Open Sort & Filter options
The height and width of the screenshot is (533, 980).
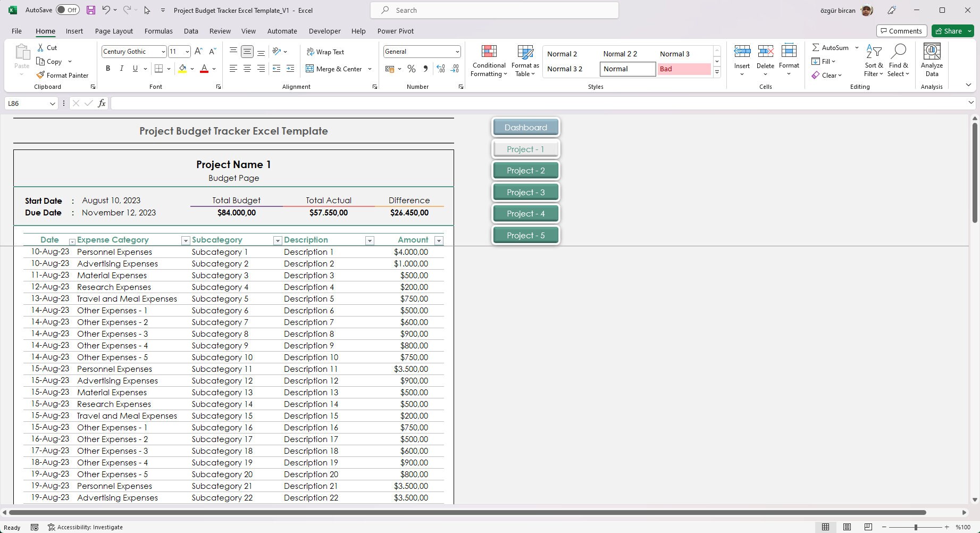pyautogui.click(x=874, y=60)
